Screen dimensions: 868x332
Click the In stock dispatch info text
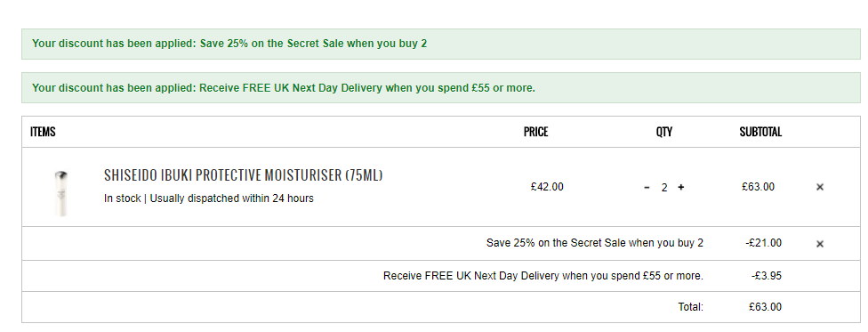tap(209, 198)
